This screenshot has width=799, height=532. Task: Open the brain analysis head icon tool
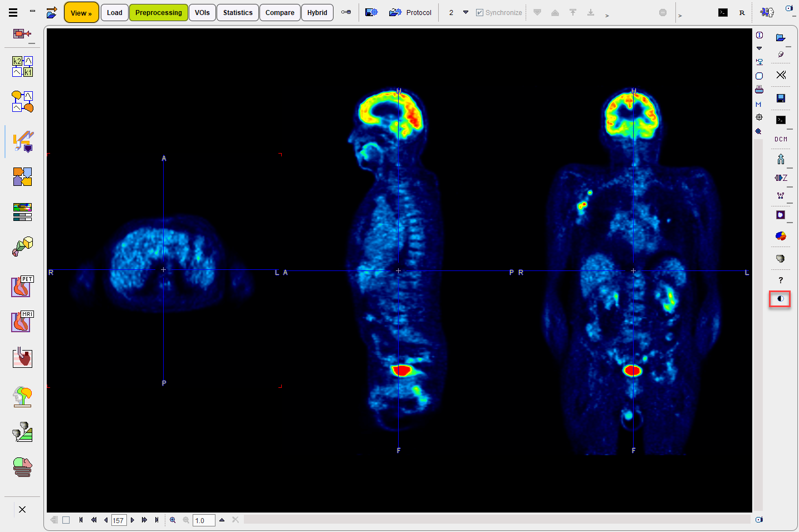coord(22,397)
